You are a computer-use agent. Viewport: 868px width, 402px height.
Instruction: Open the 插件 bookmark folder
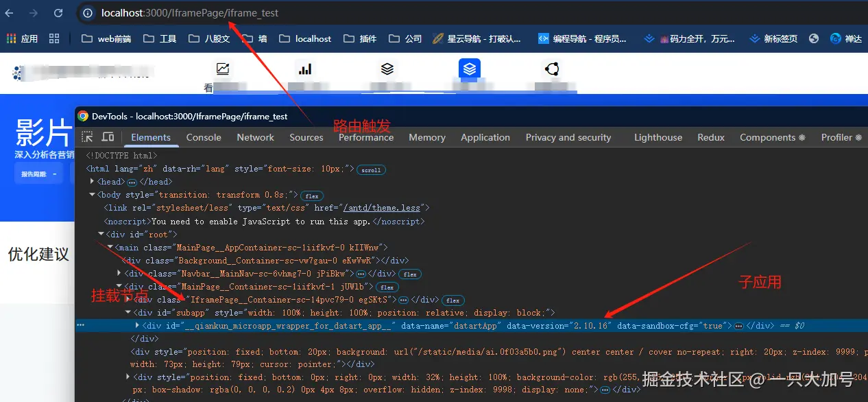click(360, 38)
